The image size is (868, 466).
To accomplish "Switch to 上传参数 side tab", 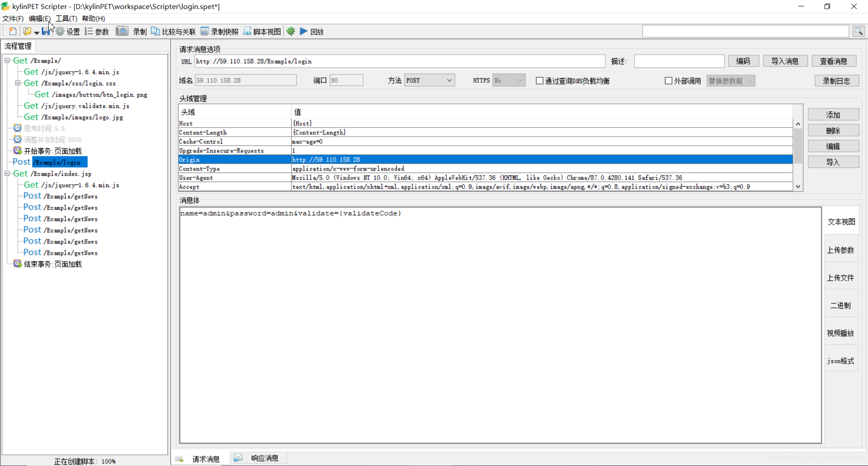I will [841, 250].
